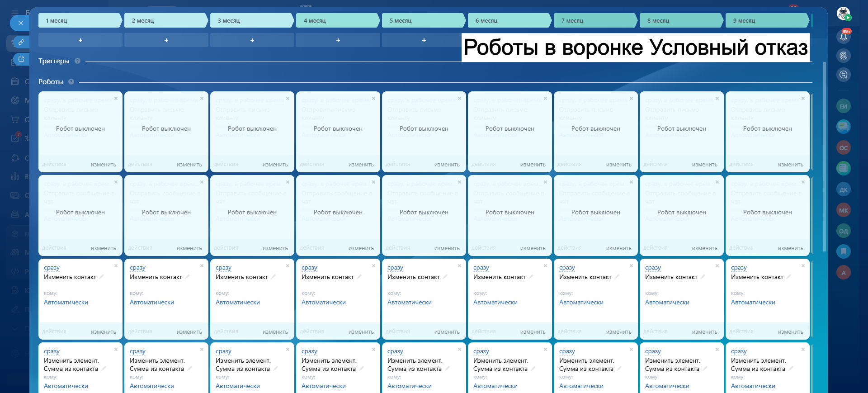Open slider in new window icon
The height and width of the screenshot is (393, 868).
coord(21,59)
